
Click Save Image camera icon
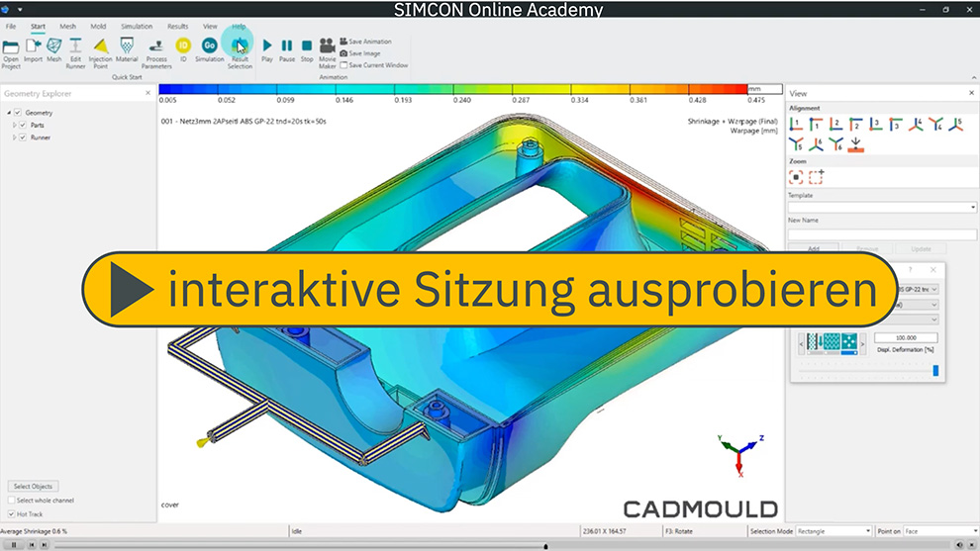[x=343, y=53]
